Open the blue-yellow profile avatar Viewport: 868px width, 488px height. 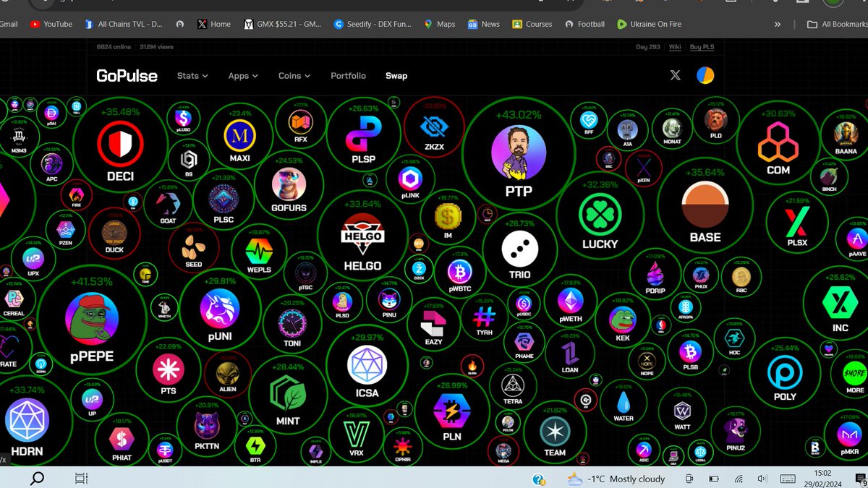click(705, 75)
